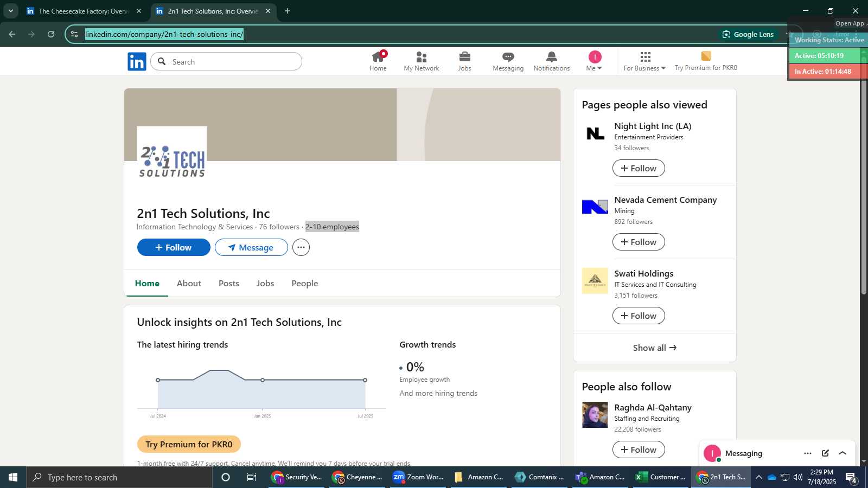Image resolution: width=868 pixels, height=488 pixels.
Task: Expand For Business apps menu
Action: 644,61
